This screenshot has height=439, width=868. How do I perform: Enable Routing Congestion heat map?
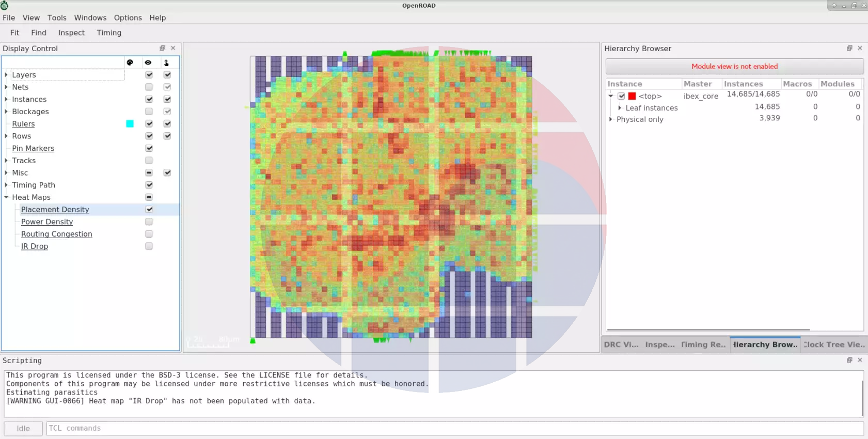pos(149,234)
